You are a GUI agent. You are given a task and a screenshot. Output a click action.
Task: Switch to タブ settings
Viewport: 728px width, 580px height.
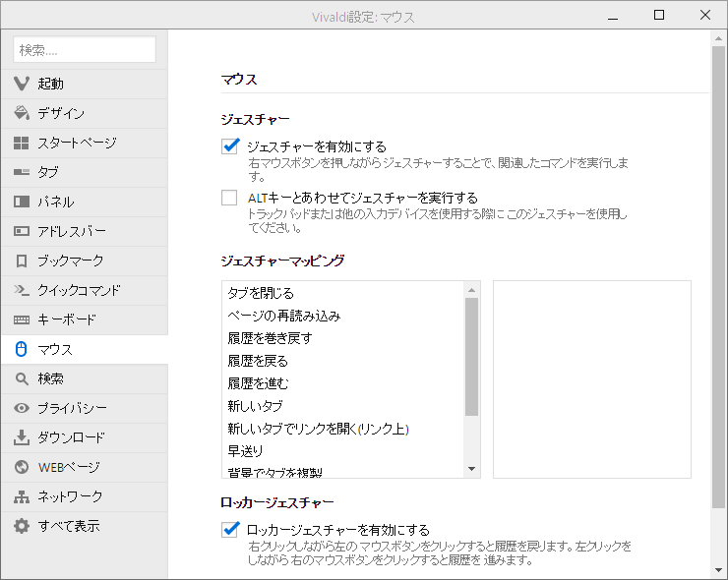click(x=85, y=172)
